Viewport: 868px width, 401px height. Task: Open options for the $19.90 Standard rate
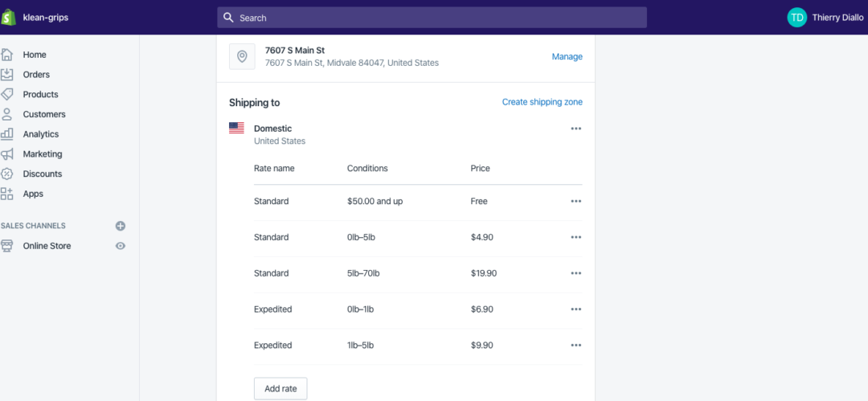(575, 273)
